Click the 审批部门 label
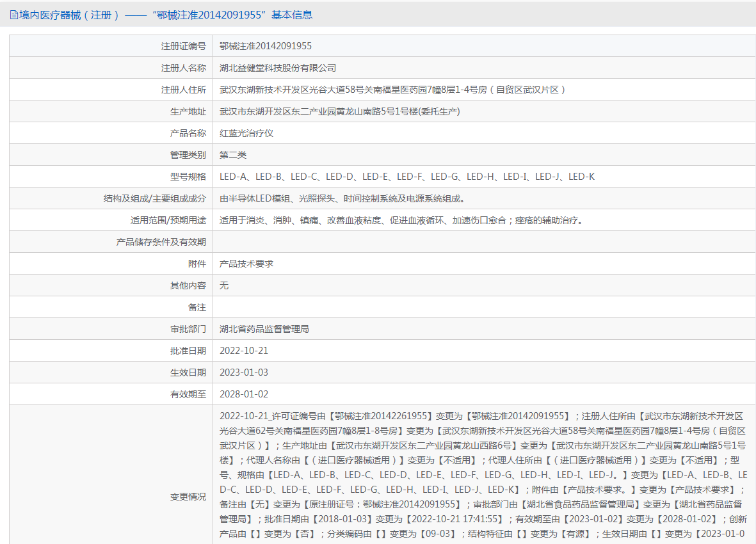 coord(188,329)
